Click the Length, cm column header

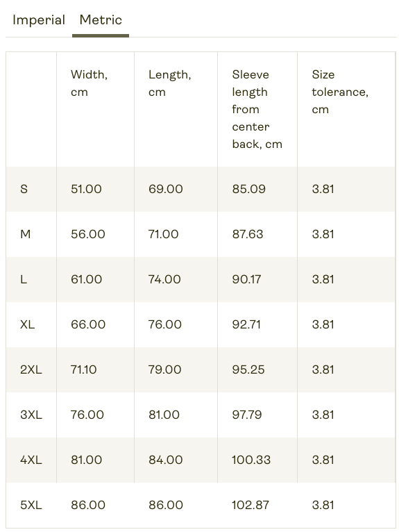point(169,83)
